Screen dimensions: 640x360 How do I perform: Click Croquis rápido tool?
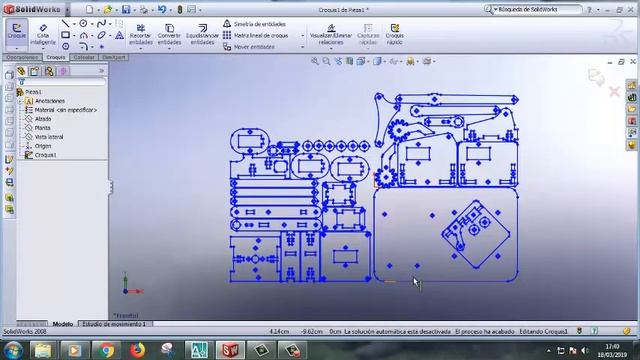[394, 34]
